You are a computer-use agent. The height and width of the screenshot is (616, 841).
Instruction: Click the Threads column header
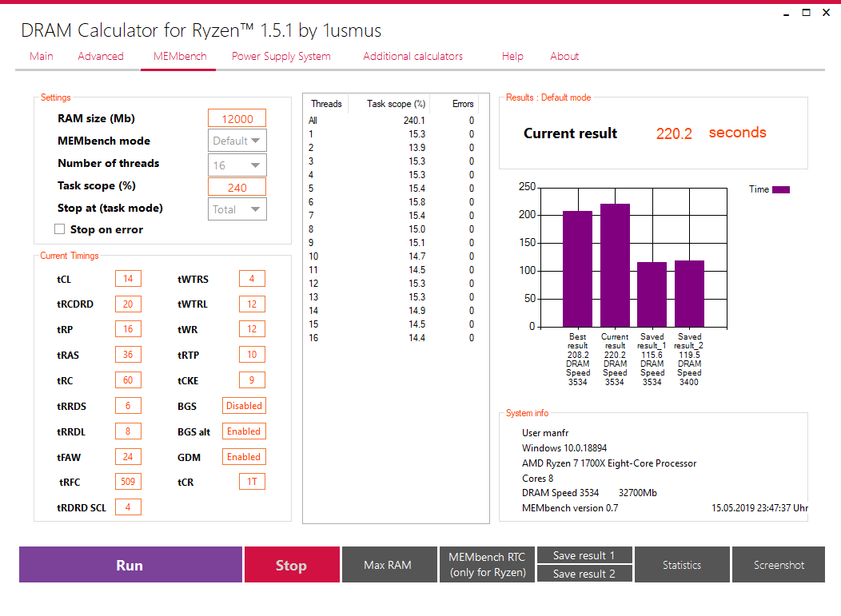326,104
